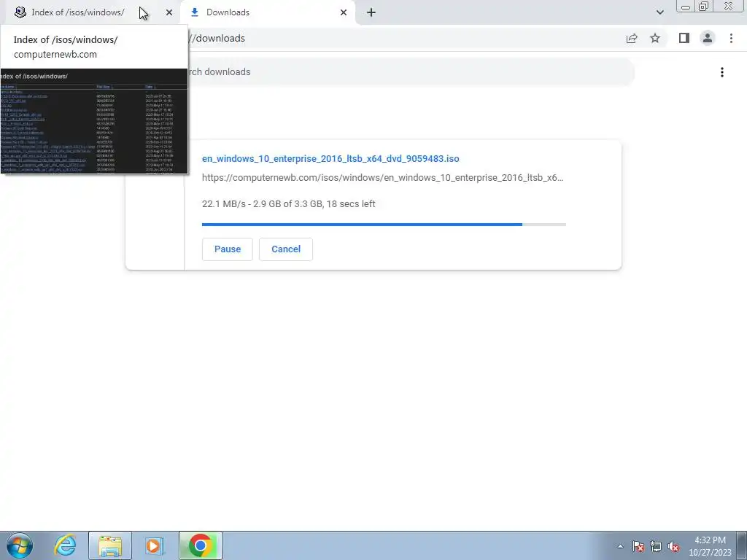This screenshot has width=747, height=560.
Task: Share this page icon in address bar
Action: pos(632,38)
